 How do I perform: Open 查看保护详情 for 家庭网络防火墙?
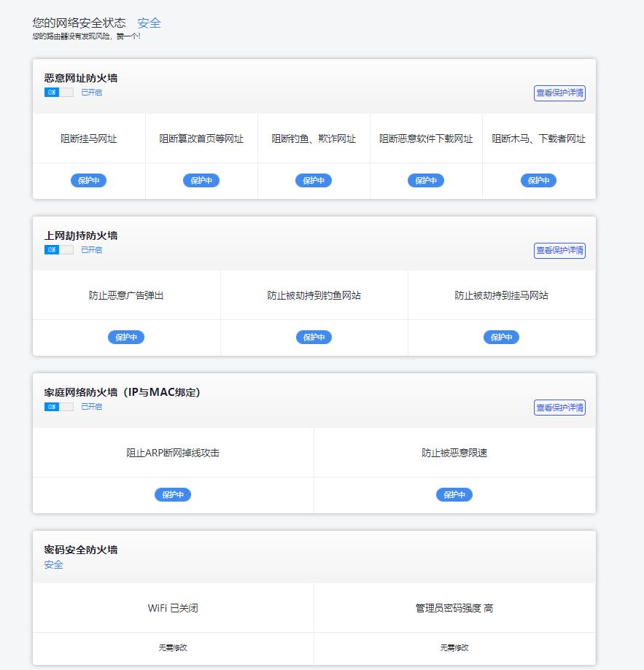tap(559, 407)
